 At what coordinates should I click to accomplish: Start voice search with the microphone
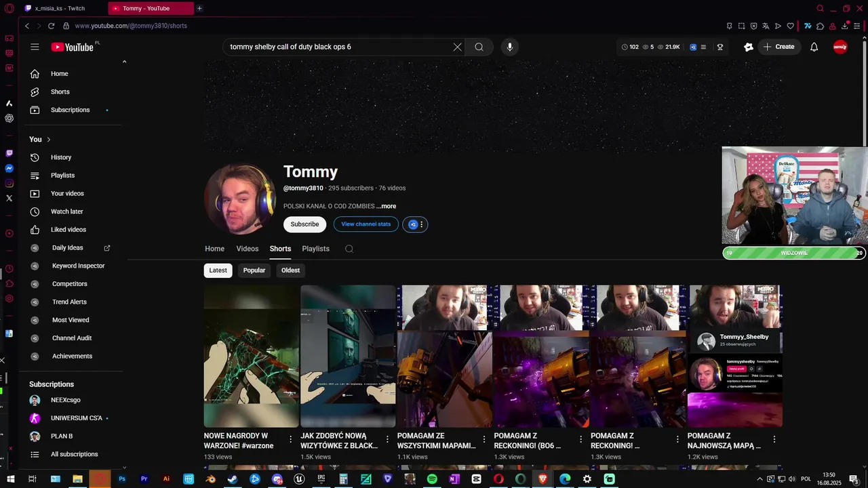[510, 47]
